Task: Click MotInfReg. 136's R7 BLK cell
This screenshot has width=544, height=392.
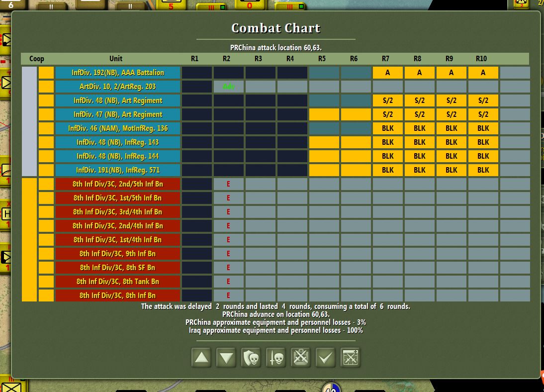Action: [x=388, y=128]
